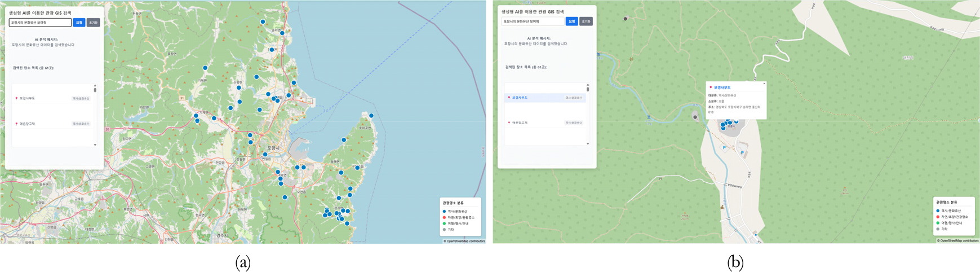Click the blue marker near 호미곶면 in panel (a)
The image size is (980, 272).
371,116
